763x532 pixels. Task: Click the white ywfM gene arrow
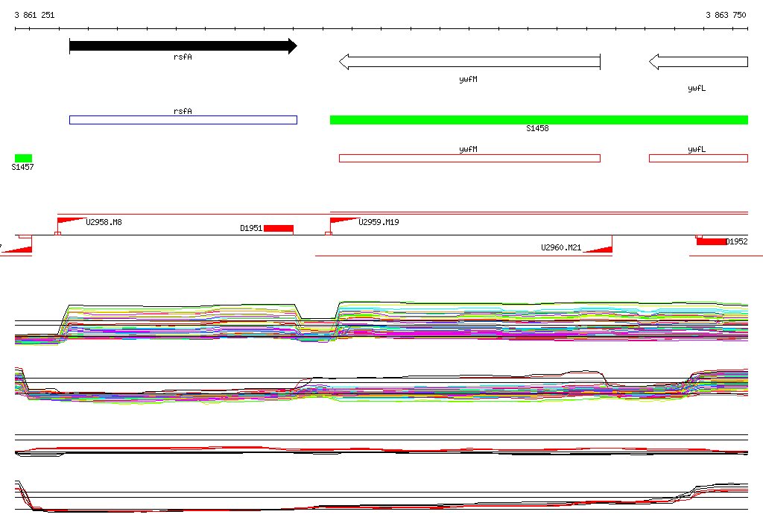[469, 62]
